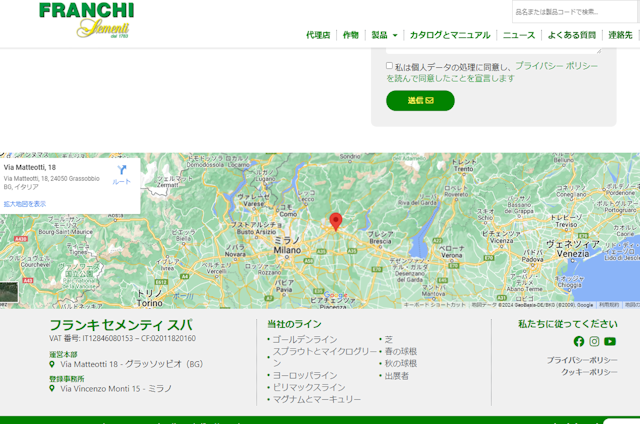Click the Franchi Sementi logo
The width and height of the screenshot is (640, 424).
click(x=87, y=20)
